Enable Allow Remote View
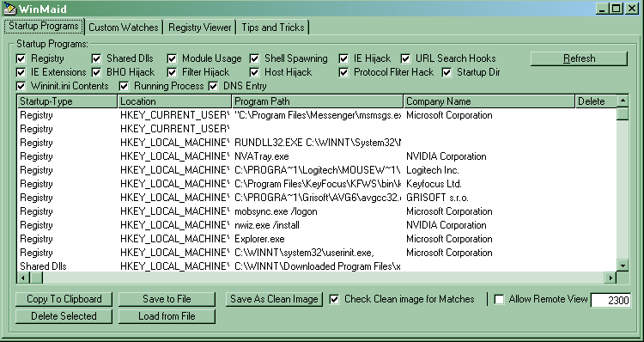Image resolution: width=644 pixels, height=342 pixels. [x=500, y=299]
